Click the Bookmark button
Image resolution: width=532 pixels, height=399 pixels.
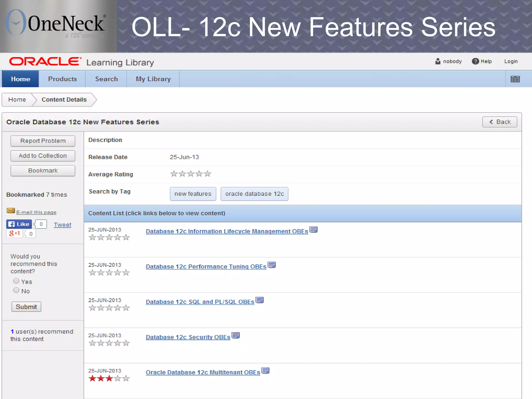tap(43, 171)
